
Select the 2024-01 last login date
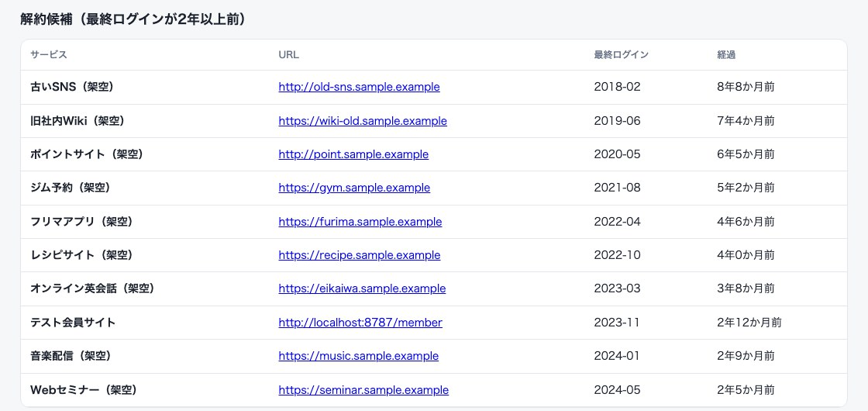(617, 356)
